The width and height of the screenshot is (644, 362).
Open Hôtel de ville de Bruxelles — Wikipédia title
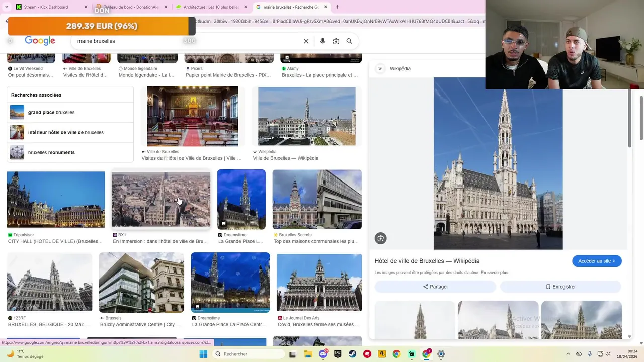(427, 261)
